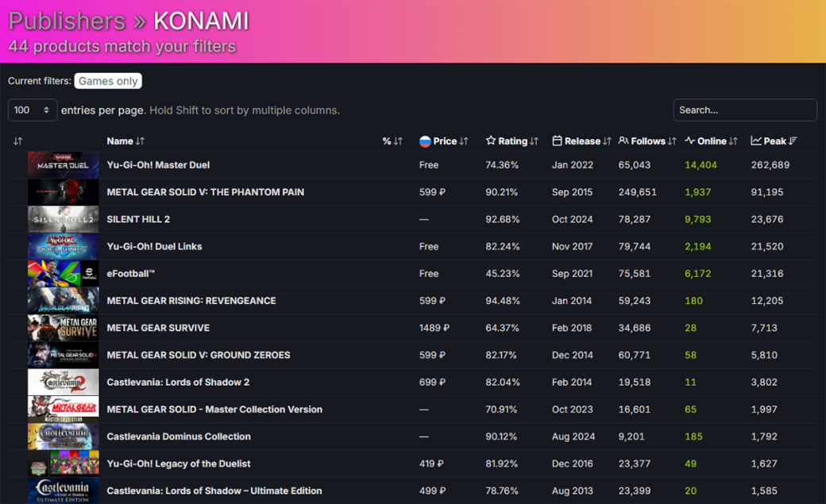Click the leftmost sort arrows header
826x504 pixels.
coord(18,141)
